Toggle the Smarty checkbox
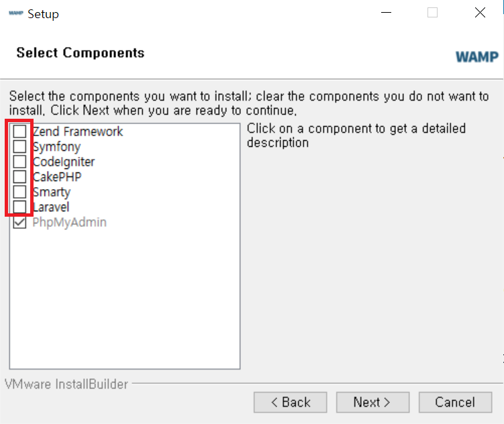The height and width of the screenshot is (424, 504). [20, 192]
